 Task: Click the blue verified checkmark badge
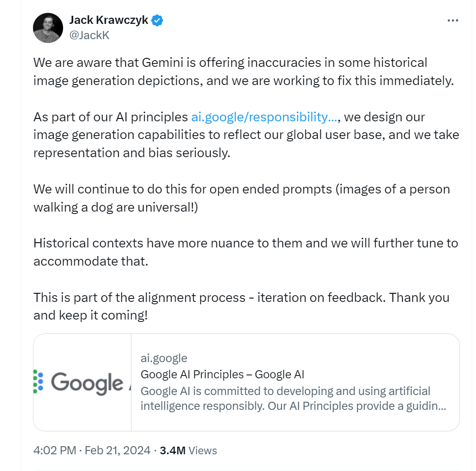click(x=157, y=20)
